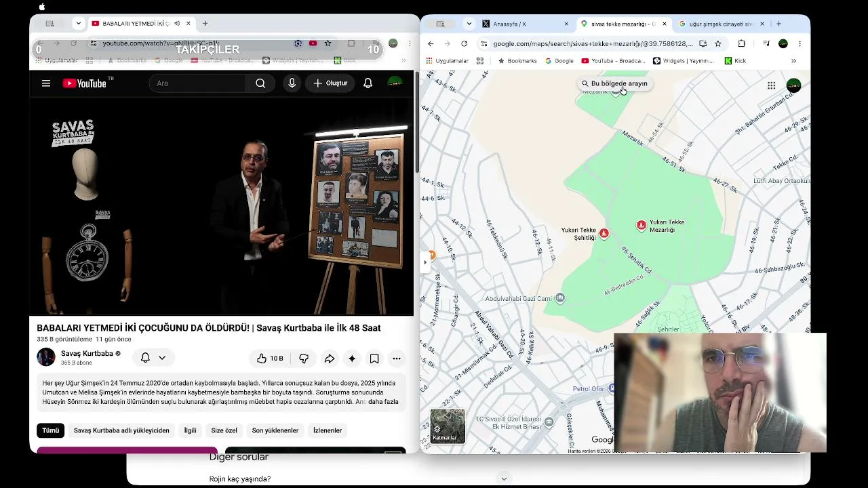Expand the 'Rojin kaç yaşında?' question
The width and height of the screenshot is (868, 488).
pyautogui.click(x=504, y=479)
